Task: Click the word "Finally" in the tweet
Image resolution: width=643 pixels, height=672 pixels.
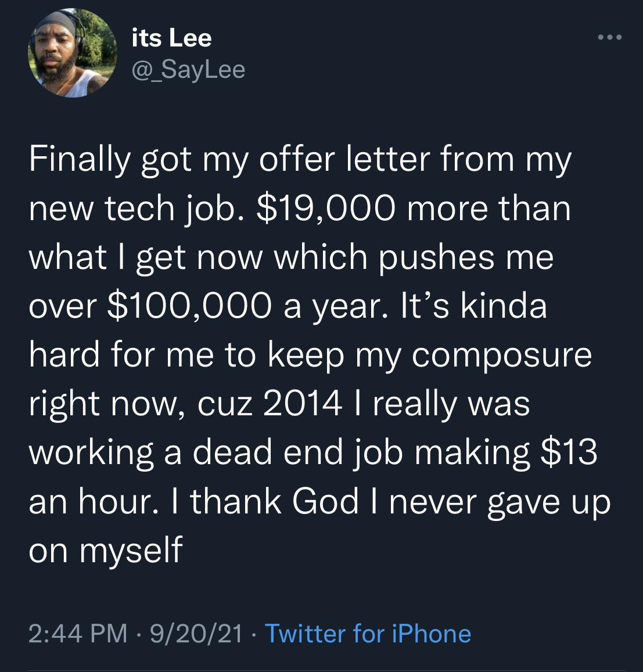Action: click(x=79, y=159)
